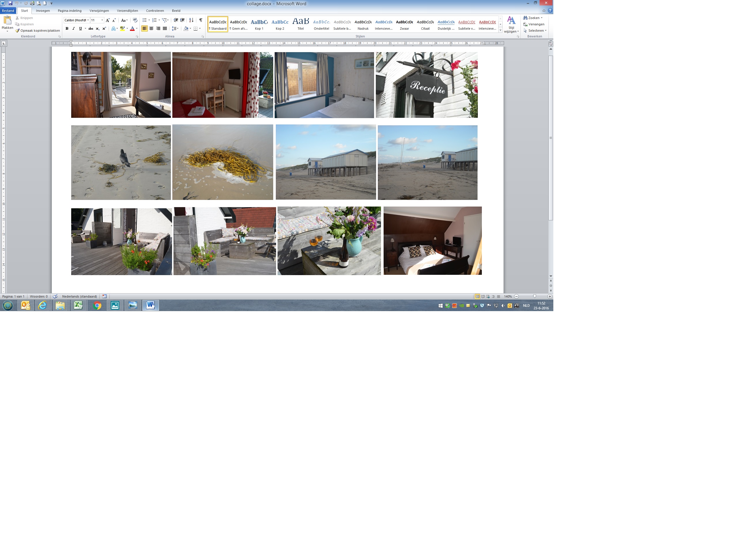Switch to Invoegen tab

(x=43, y=10)
